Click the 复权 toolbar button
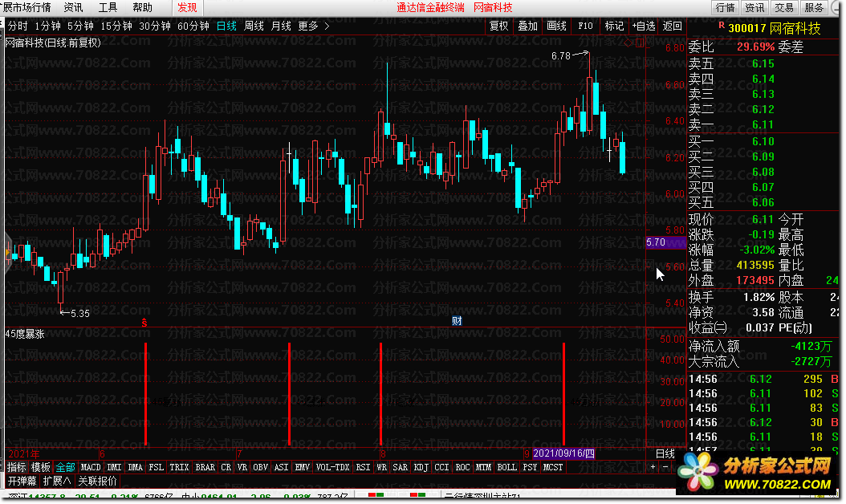846x504 pixels. pos(498,26)
